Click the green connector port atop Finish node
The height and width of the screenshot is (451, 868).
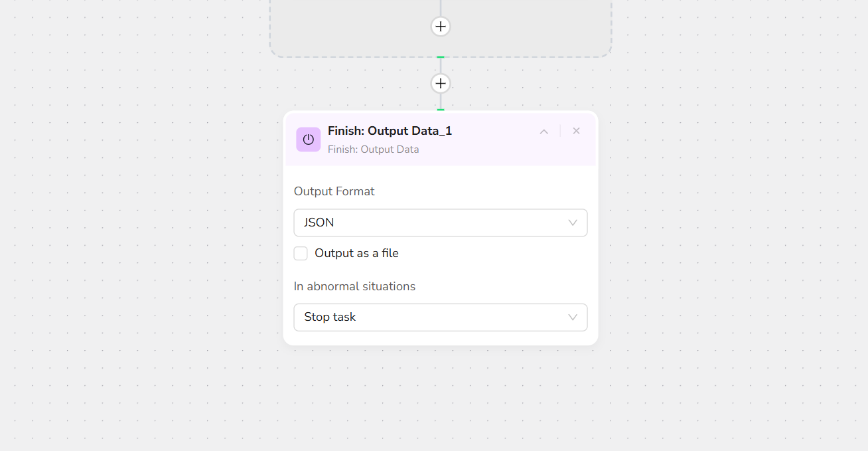tap(441, 110)
